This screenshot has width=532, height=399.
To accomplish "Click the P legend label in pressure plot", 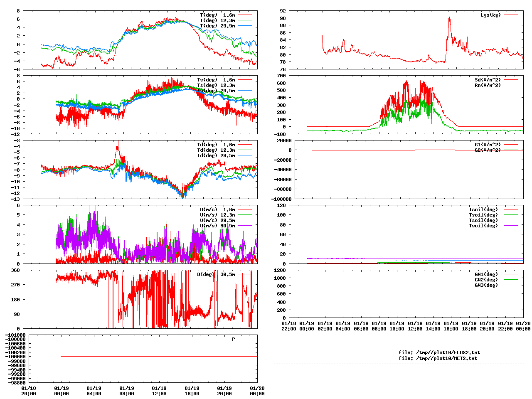I will click(x=234, y=339).
